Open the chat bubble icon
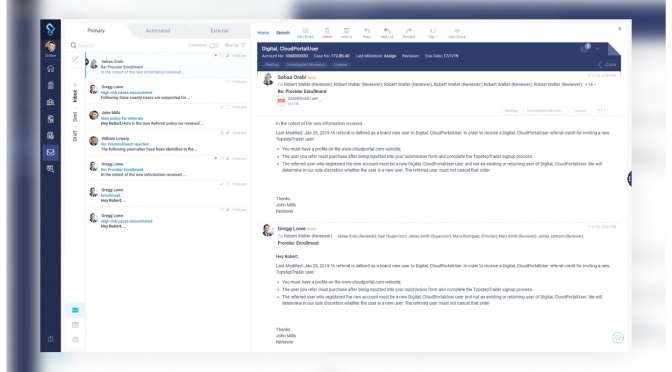This screenshot has width=672, height=372. (x=618, y=338)
